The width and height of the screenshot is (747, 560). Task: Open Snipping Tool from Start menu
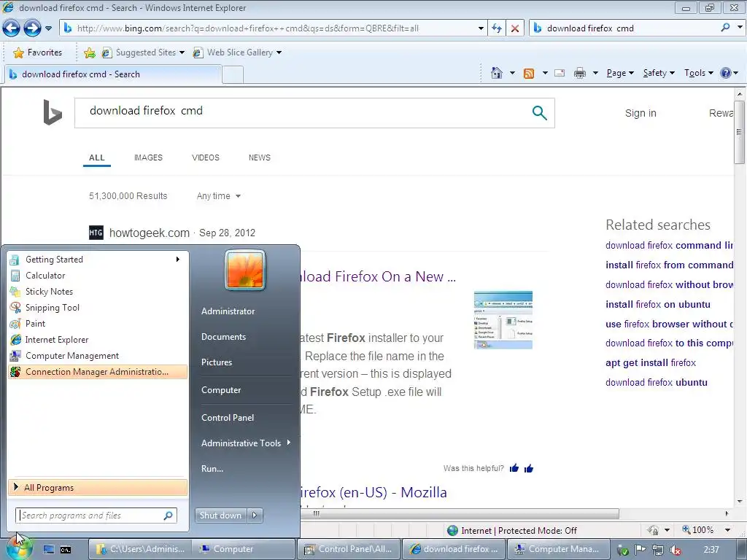tap(98, 308)
